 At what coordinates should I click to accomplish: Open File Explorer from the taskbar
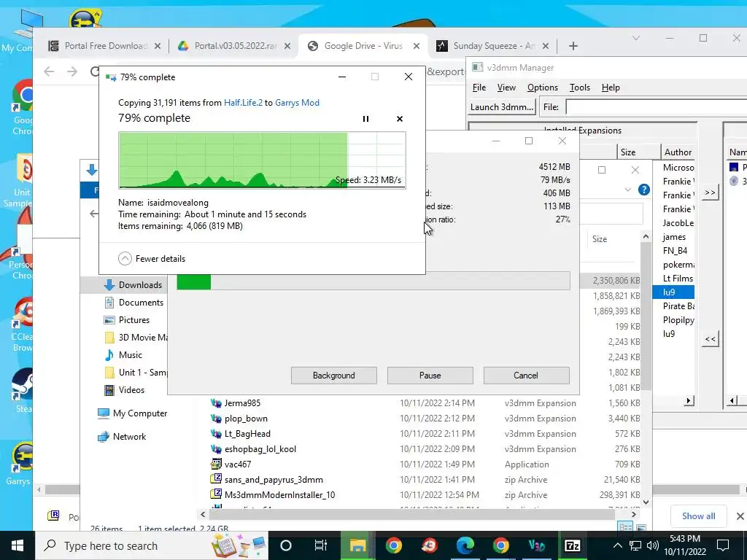tap(357, 545)
